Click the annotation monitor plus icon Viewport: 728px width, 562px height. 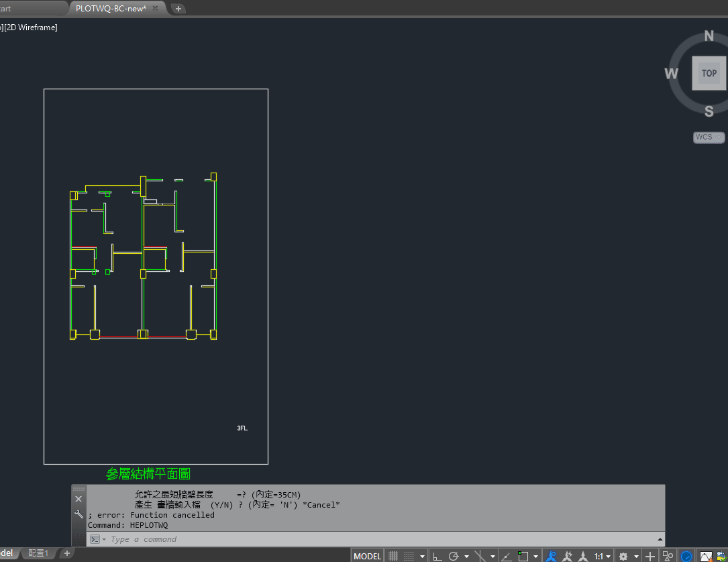coord(650,556)
